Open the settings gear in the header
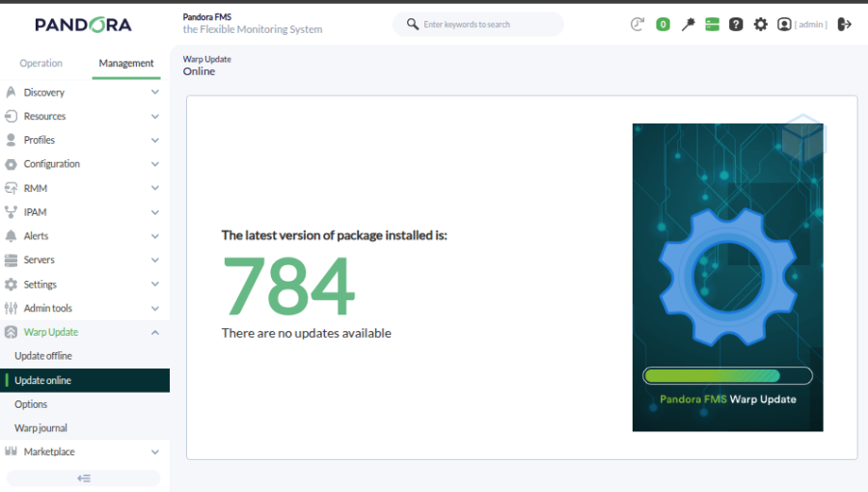This screenshot has width=868, height=492. point(761,24)
